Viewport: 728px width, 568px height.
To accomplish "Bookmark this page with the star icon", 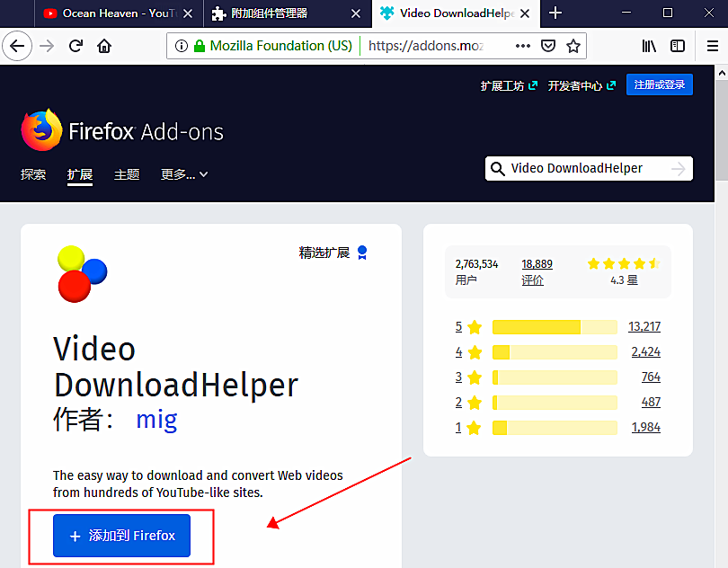I will [573, 46].
